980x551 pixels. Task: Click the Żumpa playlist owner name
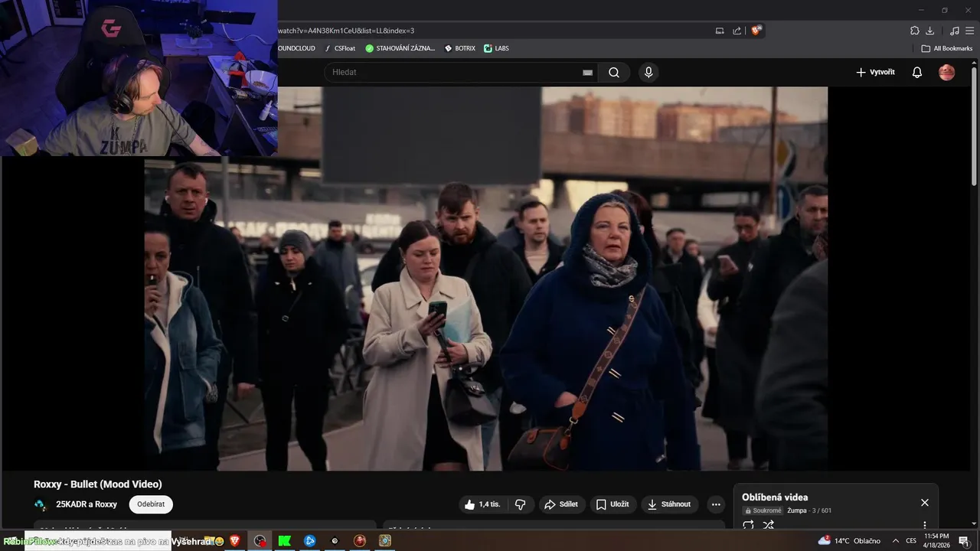tap(797, 510)
